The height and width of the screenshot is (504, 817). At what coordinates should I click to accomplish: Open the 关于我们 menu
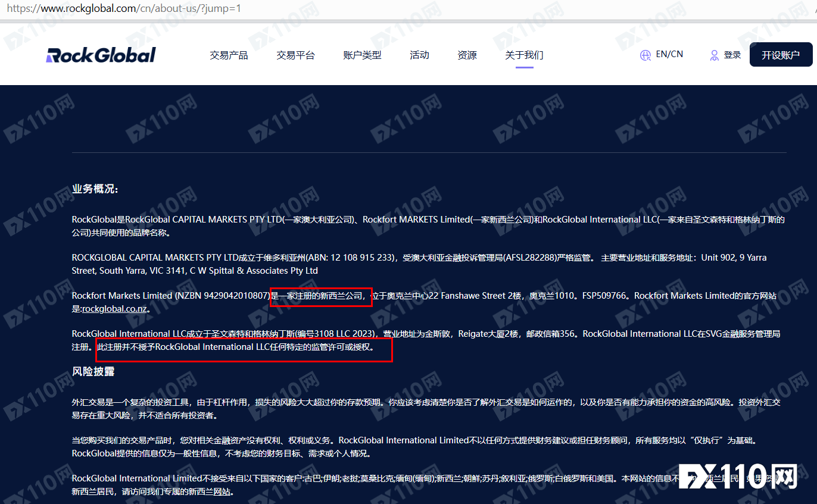tap(524, 55)
